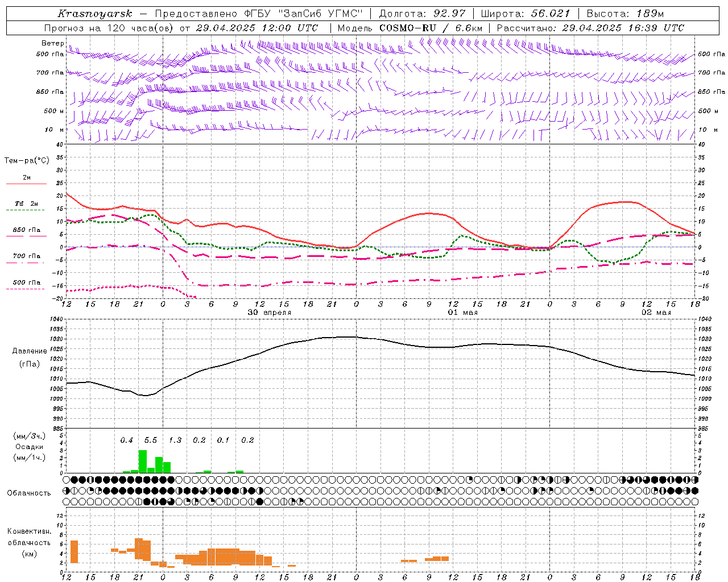Click the '10 м' wind level label on left
This screenshot has height=582, width=728.
coord(55,130)
